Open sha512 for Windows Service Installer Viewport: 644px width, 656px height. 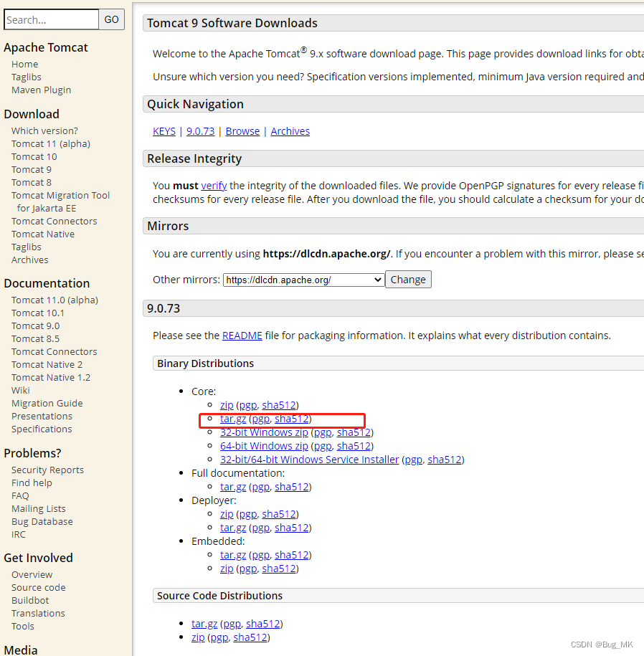[445, 460]
